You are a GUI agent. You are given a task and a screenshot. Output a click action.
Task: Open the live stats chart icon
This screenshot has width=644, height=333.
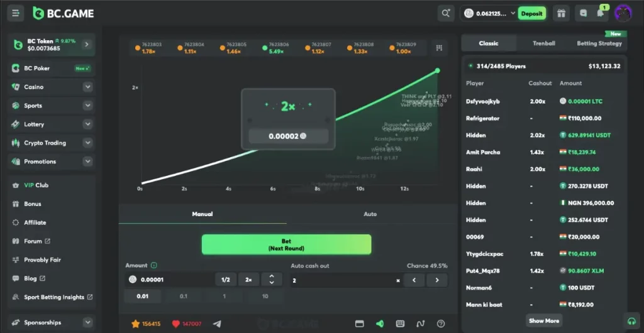point(421,324)
